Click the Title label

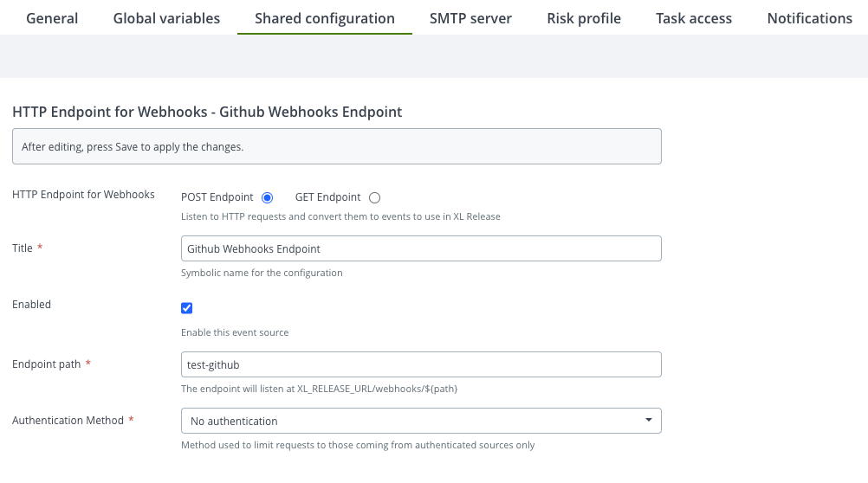(x=23, y=248)
